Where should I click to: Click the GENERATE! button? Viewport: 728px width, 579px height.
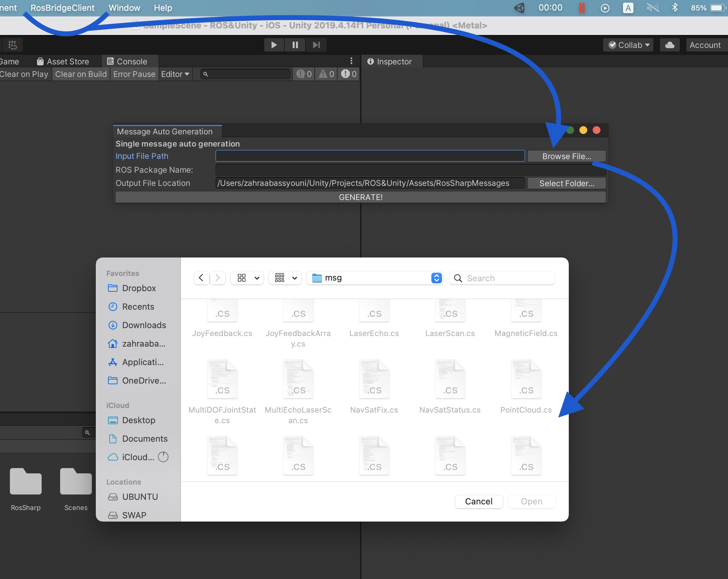tap(360, 197)
